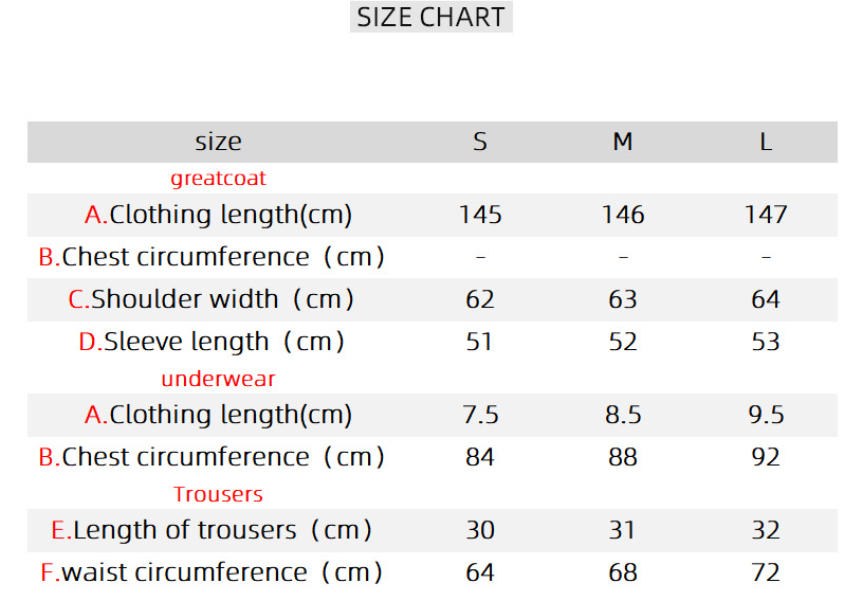Image resolution: width=858 pixels, height=605 pixels.
Task: Select the S column header
Action: 480,142
